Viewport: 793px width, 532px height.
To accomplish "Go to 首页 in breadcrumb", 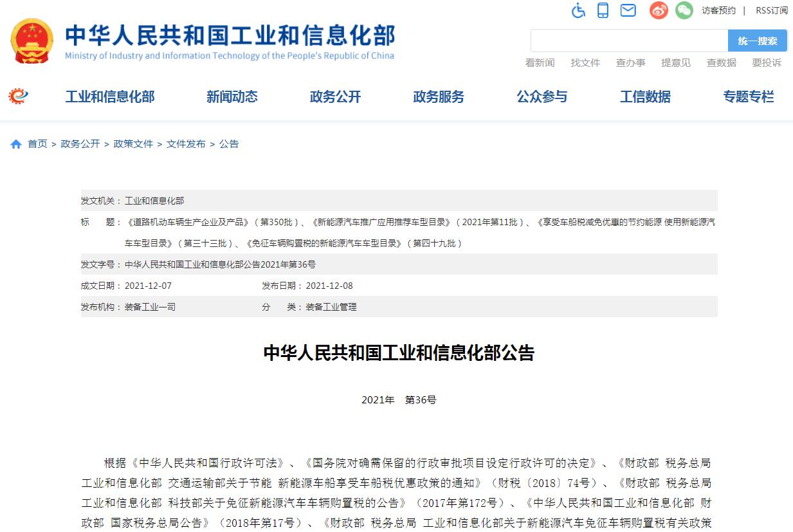I will click(37, 144).
